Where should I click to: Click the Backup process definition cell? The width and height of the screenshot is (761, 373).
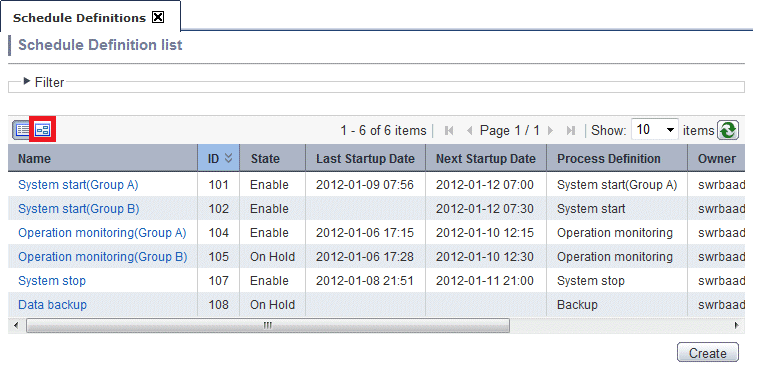tap(577, 305)
